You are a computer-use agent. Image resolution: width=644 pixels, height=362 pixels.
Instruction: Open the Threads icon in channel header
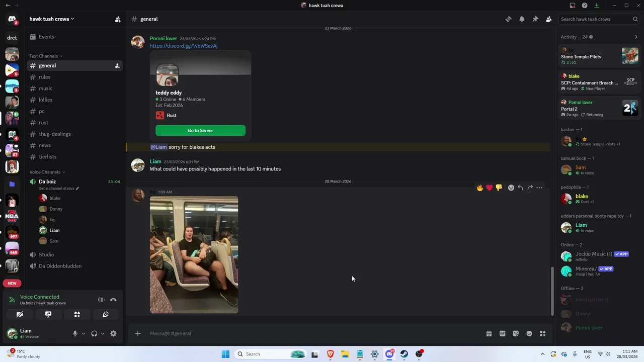tap(508, 19)
